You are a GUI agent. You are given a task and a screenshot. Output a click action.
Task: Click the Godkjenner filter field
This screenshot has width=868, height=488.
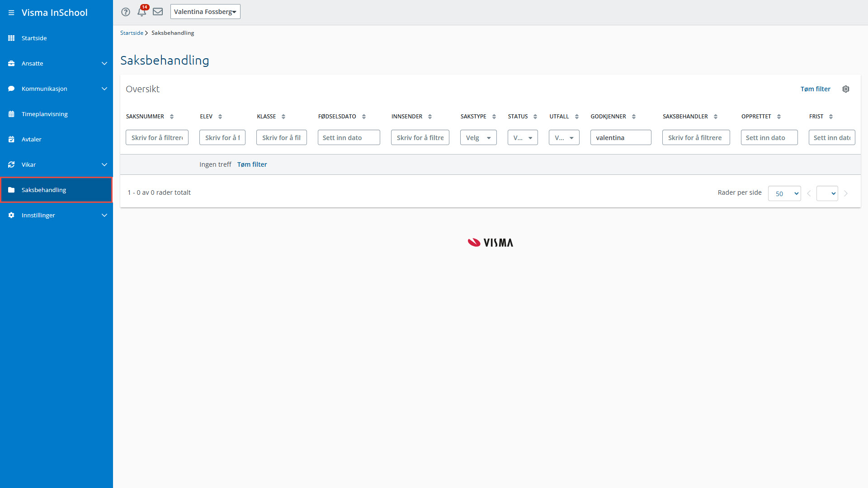click(x=621, y=138)
